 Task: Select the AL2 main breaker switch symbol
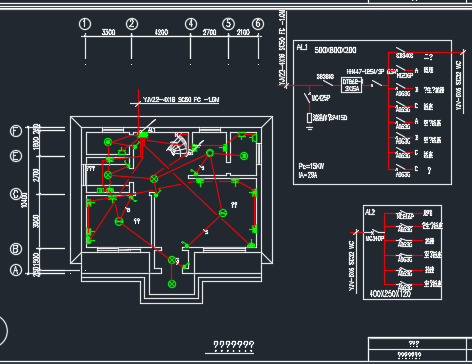(374, 232)
